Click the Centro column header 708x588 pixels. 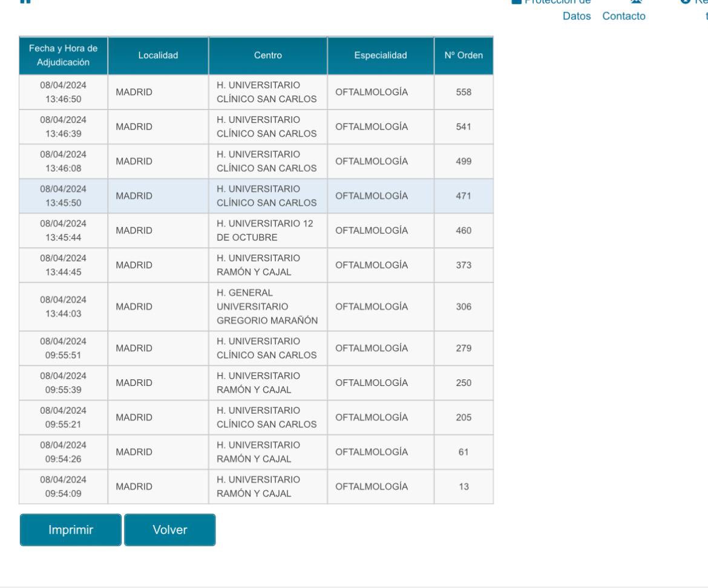coord(267,56)
